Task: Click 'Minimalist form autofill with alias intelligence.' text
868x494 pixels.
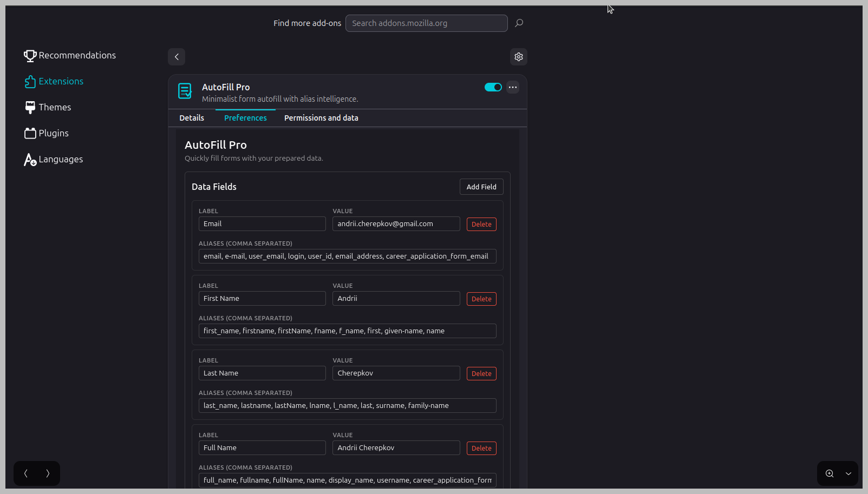Action: tap(280, 99)
